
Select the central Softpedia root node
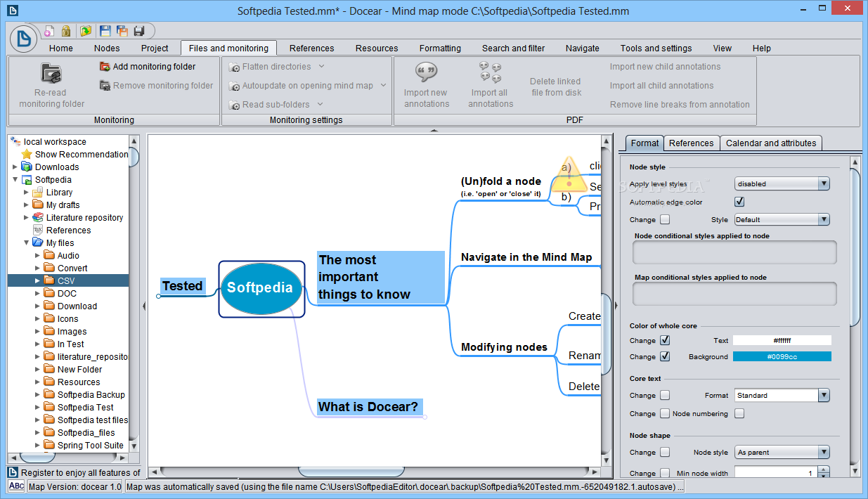(260, 288)
